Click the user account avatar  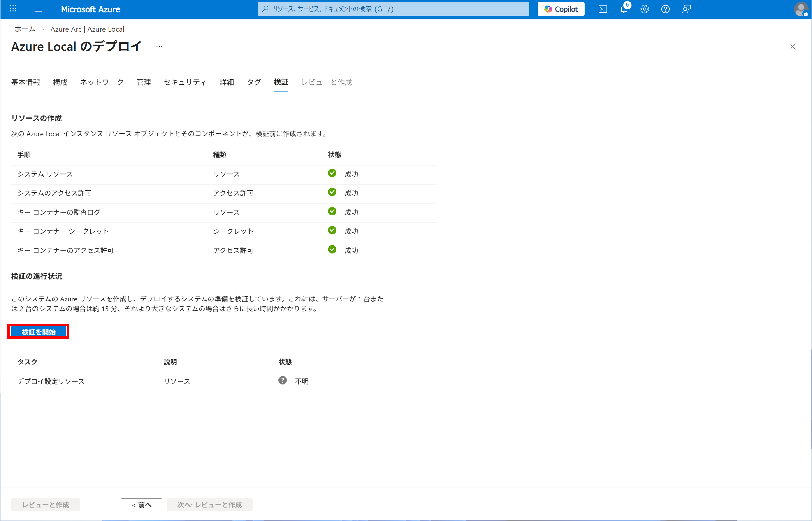coord(800,9)
